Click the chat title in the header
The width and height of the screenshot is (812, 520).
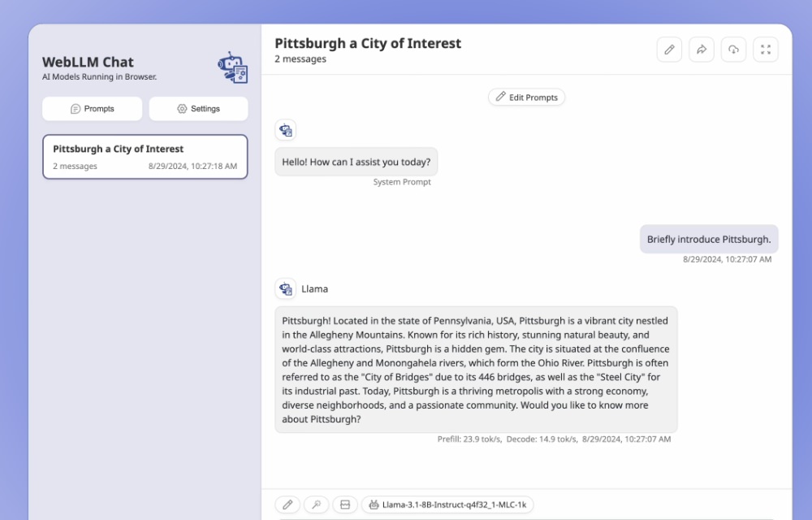click(x=368, y=44)
